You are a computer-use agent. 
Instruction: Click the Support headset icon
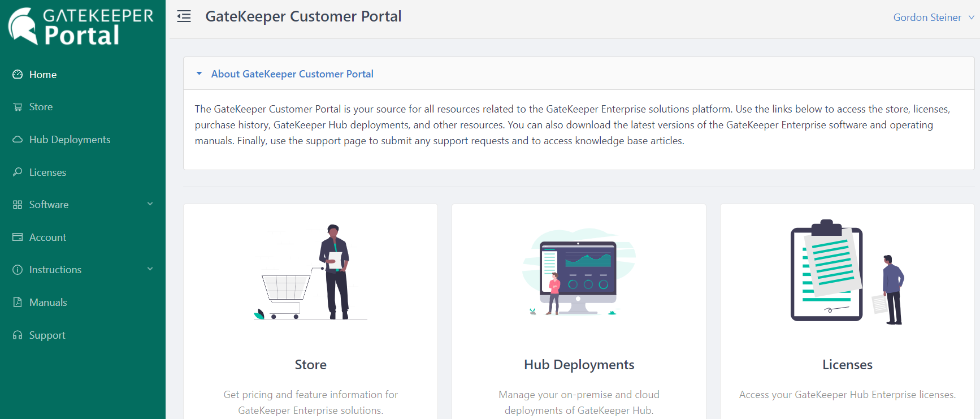coord(18,335)
